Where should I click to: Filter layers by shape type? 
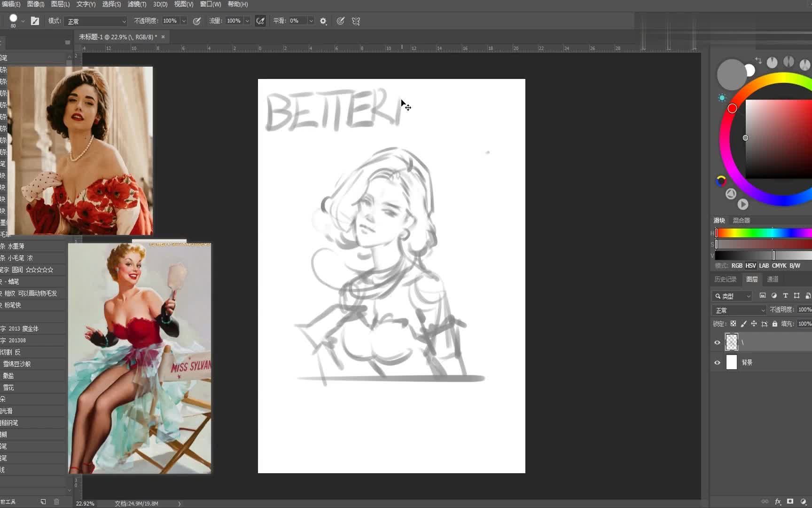[x=796, y=295]
